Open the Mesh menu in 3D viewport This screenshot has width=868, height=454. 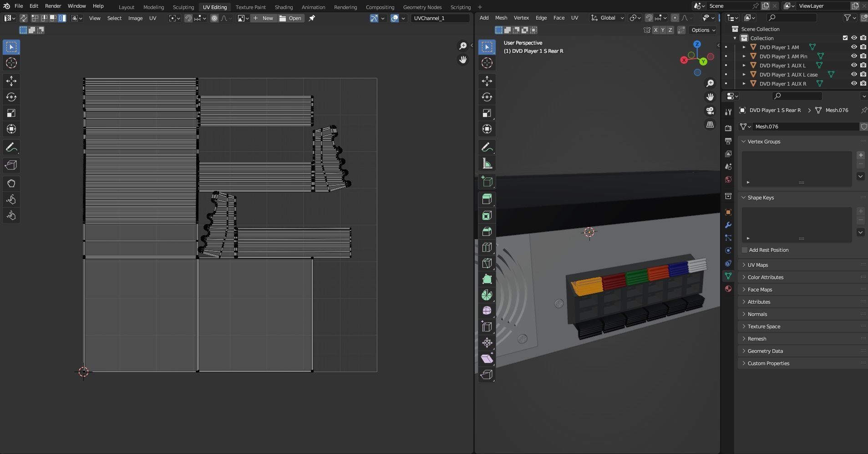pos(501,18)
